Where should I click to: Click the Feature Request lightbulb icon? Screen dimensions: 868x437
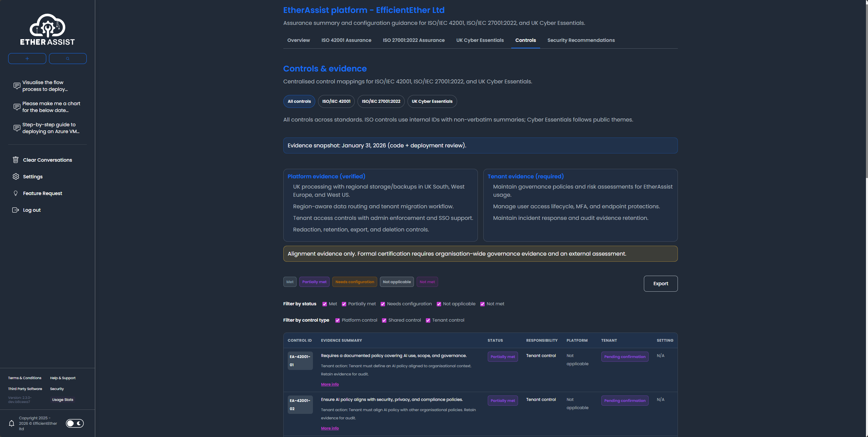click(16, 193)
